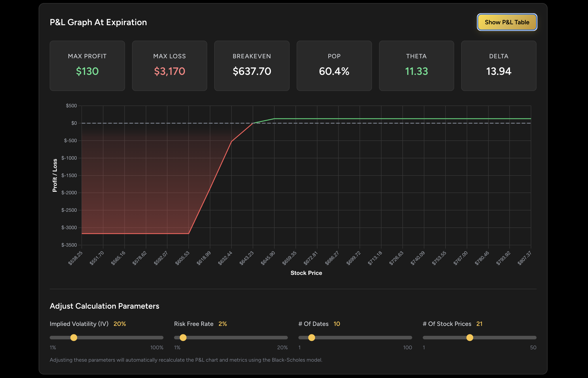The width and height of the screenshot is (588, 378).
Task: Click the Adjust Calculation Parameters heading
Action: tap(104, 306)
